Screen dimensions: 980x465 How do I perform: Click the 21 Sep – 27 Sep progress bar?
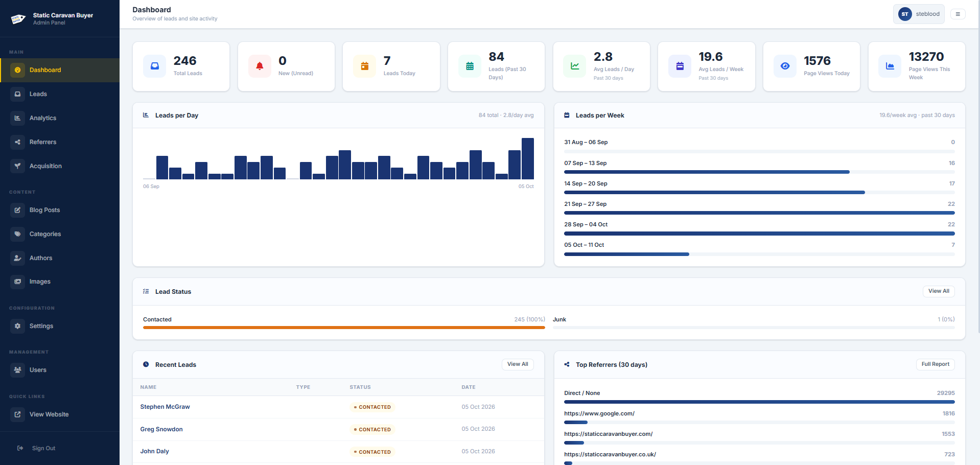(759, 213)
